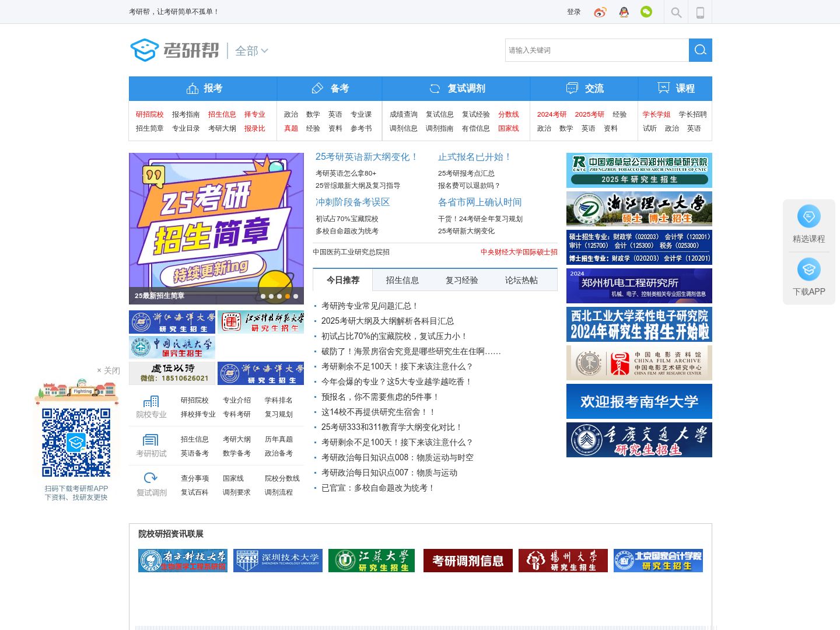Click the 25考研招生简章 carousel banner
This screenshot has width=840, height=630.
pyautogui.click(x=216, y=229)
